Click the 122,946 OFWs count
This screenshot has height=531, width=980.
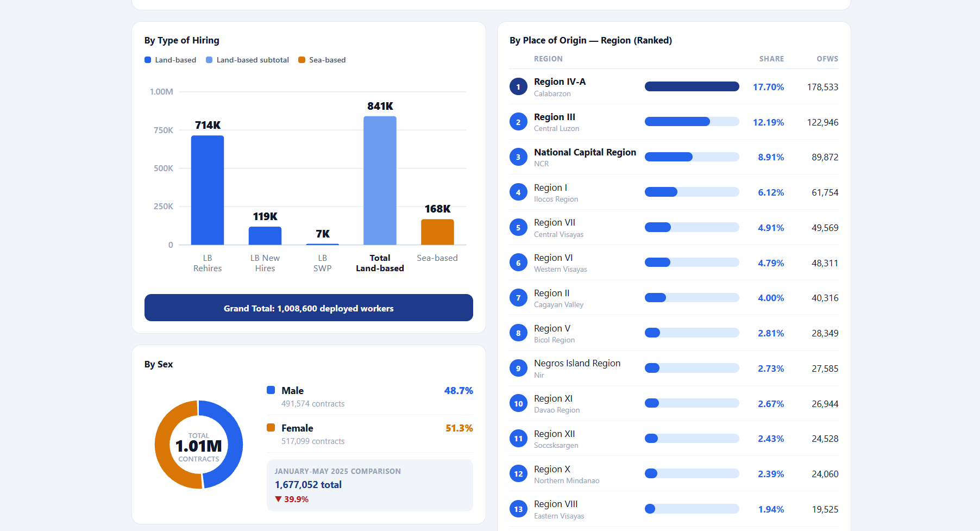822,122
